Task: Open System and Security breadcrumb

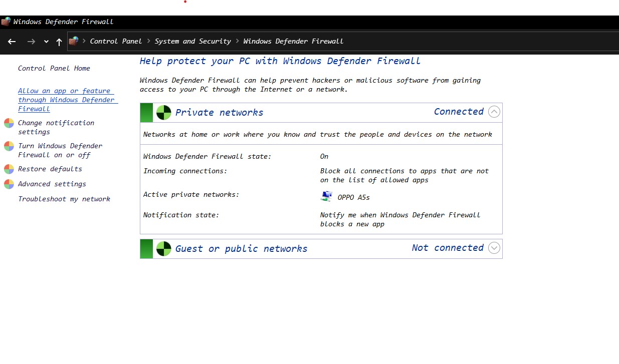Action: click(193, 41)
